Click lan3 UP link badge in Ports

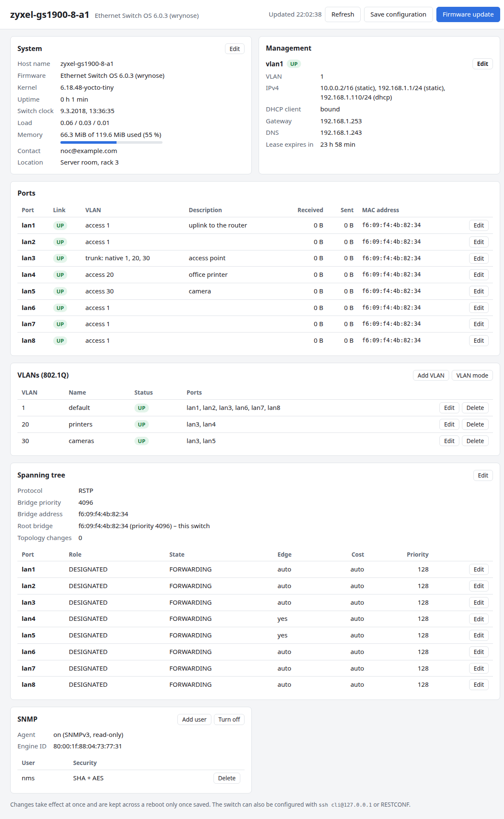point(60,259)
